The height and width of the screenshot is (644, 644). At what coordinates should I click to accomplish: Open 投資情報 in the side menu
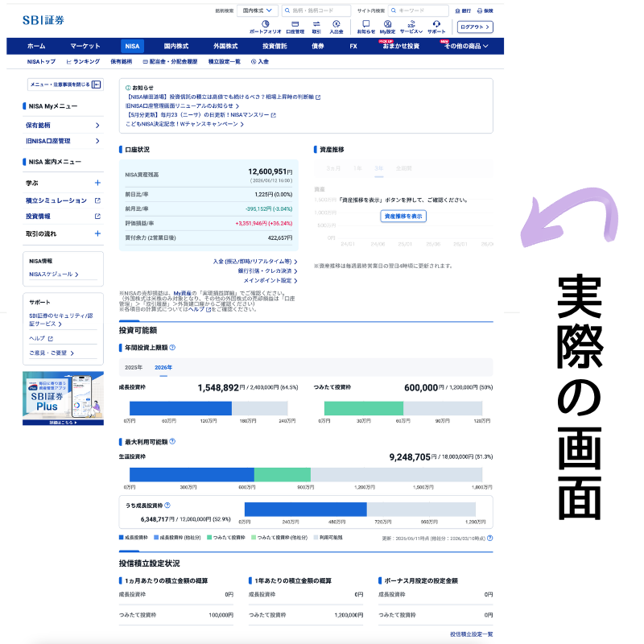click(x=63, y=216)
